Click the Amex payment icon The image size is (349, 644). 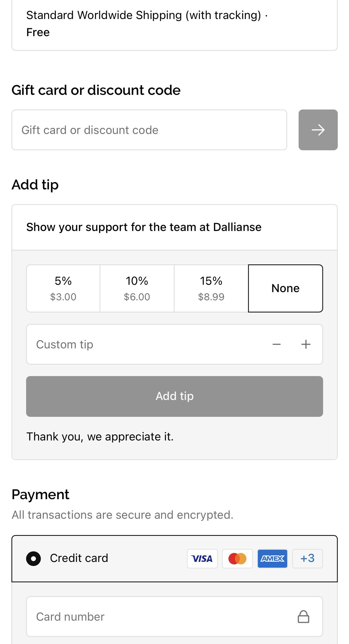click(272, 558)
